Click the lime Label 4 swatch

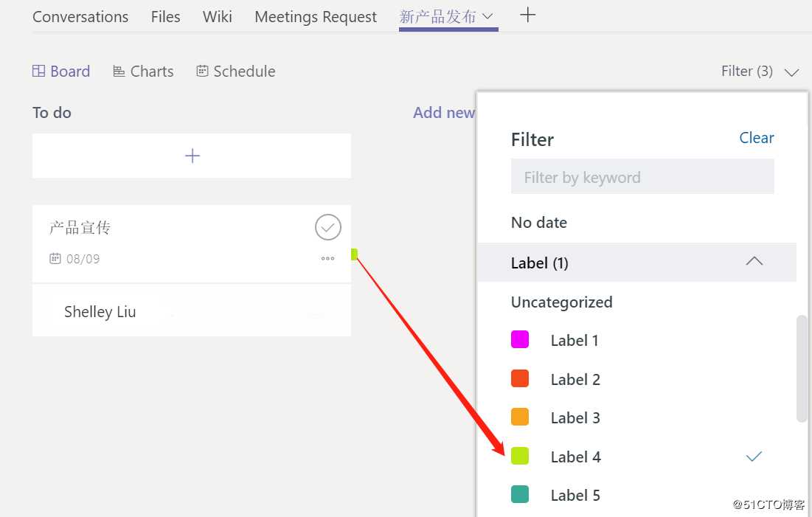(x=520, y=455)
